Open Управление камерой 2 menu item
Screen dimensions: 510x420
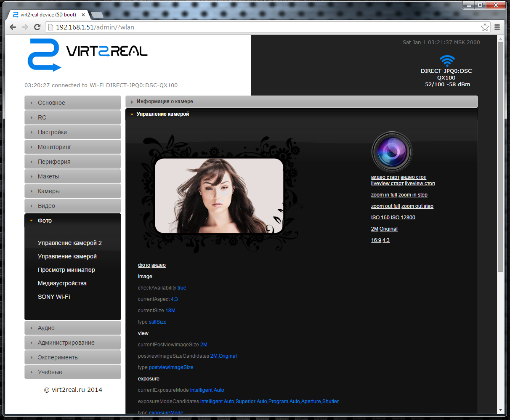(x=70, y=243)
